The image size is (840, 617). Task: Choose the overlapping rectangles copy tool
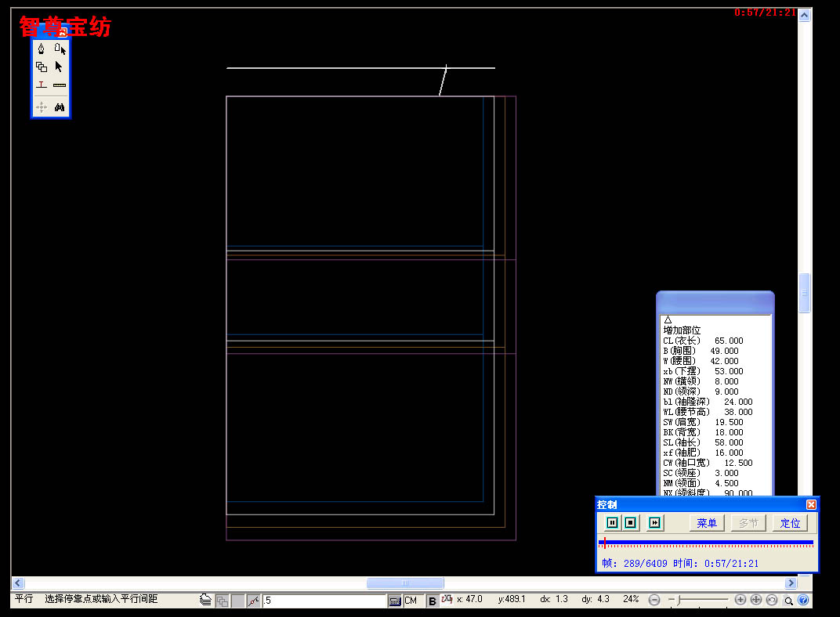(42, 67)
